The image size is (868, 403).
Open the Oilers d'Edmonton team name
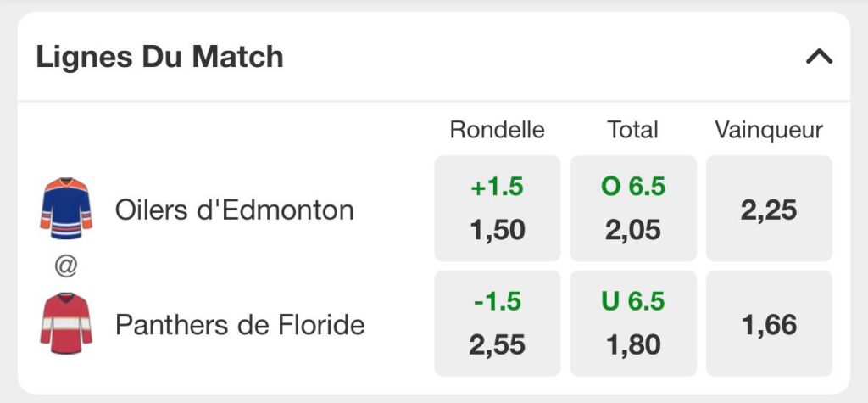point(234,210)
